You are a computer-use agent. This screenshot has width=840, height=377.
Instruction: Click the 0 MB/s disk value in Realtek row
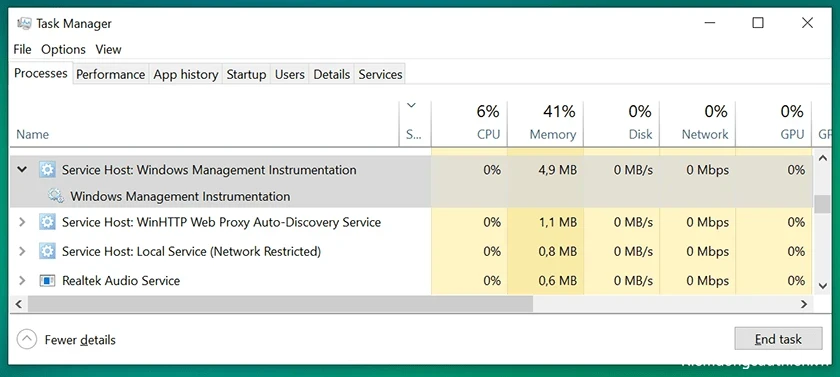pyautogui.click(x=633, y=281)
